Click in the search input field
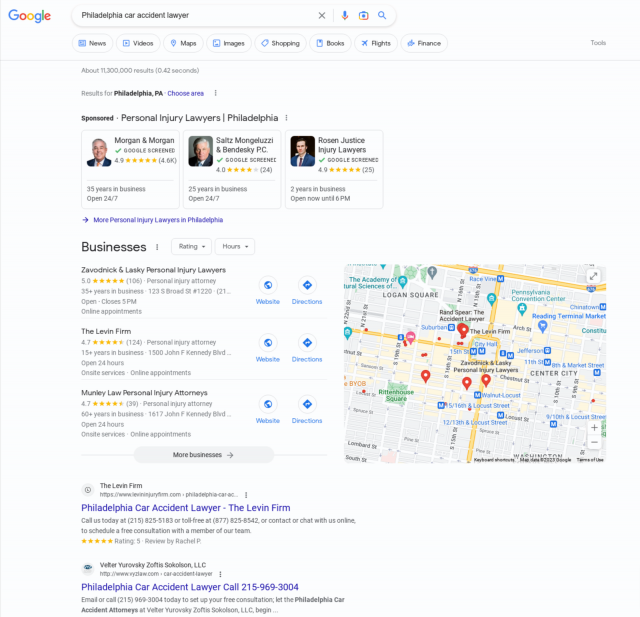The height and width of the screenshot is (617, 640). (x=196, y=16)
